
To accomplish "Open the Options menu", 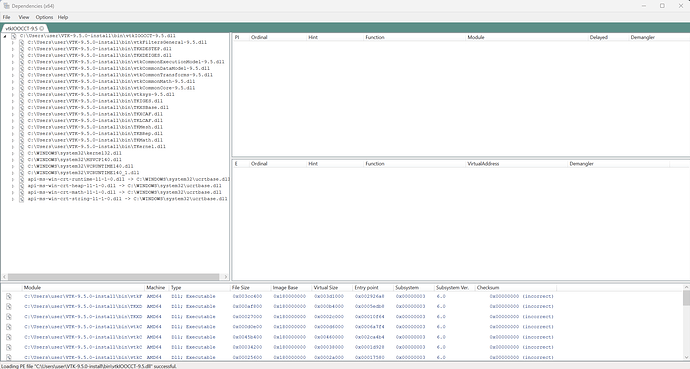I will tap(44, 17).
